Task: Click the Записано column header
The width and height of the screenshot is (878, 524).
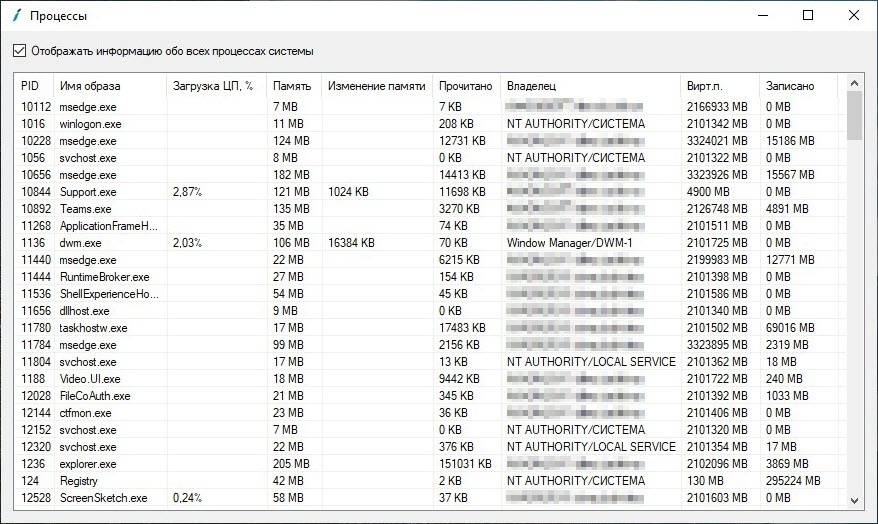Action: (789, 86)
